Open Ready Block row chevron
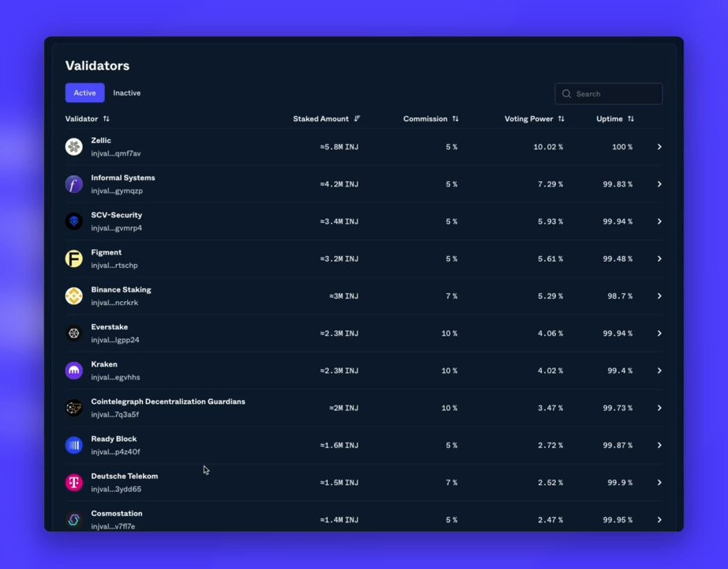The height and width of the screenshot is (569, 728). (x=659, y=446)
